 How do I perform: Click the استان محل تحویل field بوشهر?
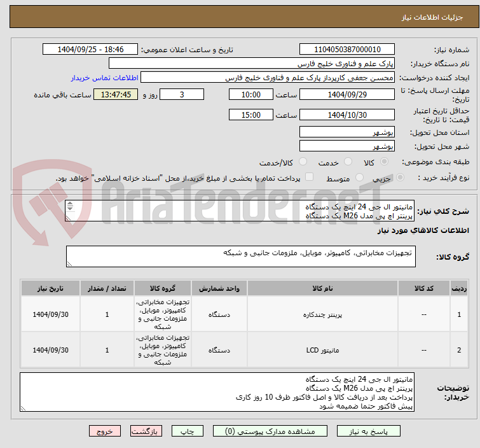[347, 132]
